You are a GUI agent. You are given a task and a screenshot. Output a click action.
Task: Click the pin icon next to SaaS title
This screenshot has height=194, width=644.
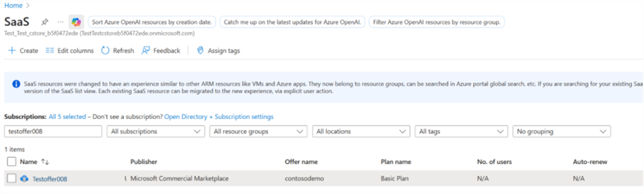pos(45,22)
